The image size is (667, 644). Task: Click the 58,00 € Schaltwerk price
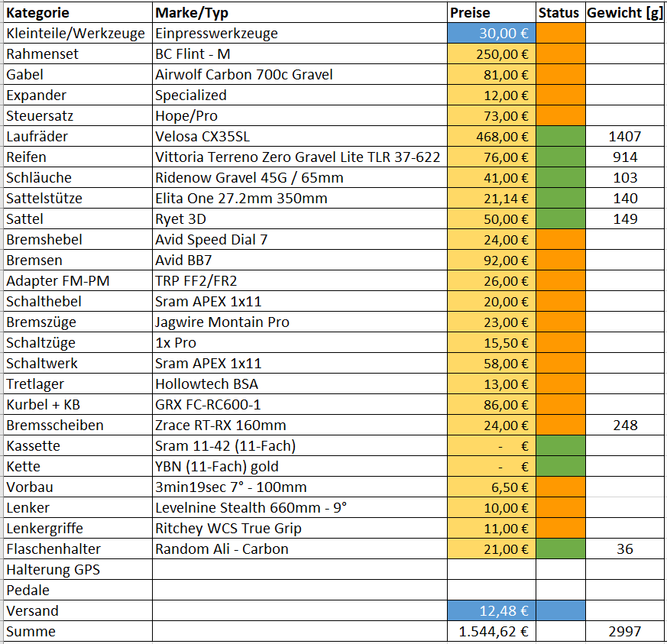[x=491, y=364]
